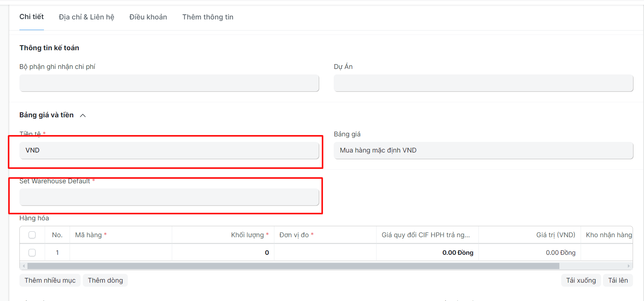
Task: Click the scrollbar right arrow under the table
Action: pyautogui.click(x=628, y=266)
